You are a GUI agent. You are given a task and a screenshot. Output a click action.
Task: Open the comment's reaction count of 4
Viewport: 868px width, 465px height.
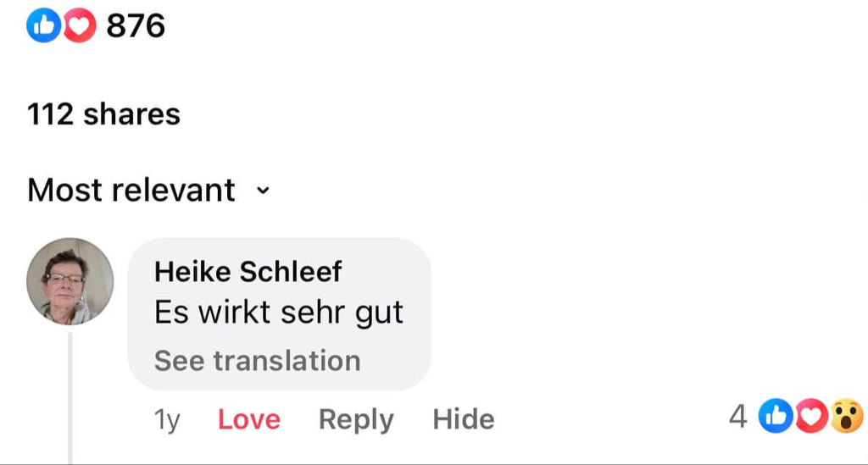737,417
